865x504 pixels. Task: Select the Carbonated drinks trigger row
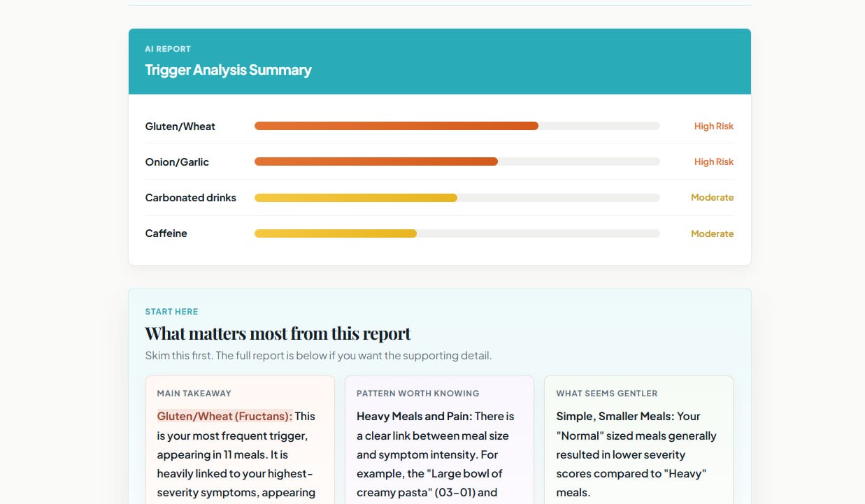tap(191, 198)
